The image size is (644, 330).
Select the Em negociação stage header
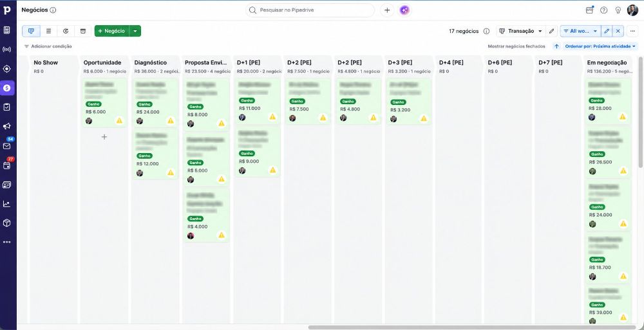pos(607,62)
